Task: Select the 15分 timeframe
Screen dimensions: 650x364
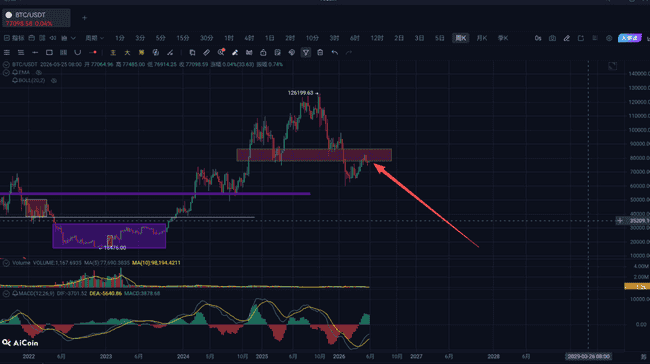Action: click(183, 38)
